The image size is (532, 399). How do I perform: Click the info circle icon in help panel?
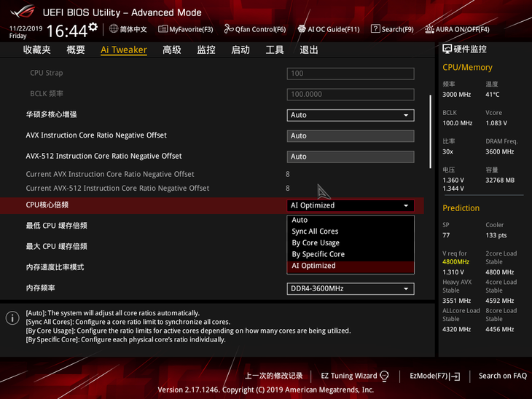pyautogui.click(x=12, y=318)
